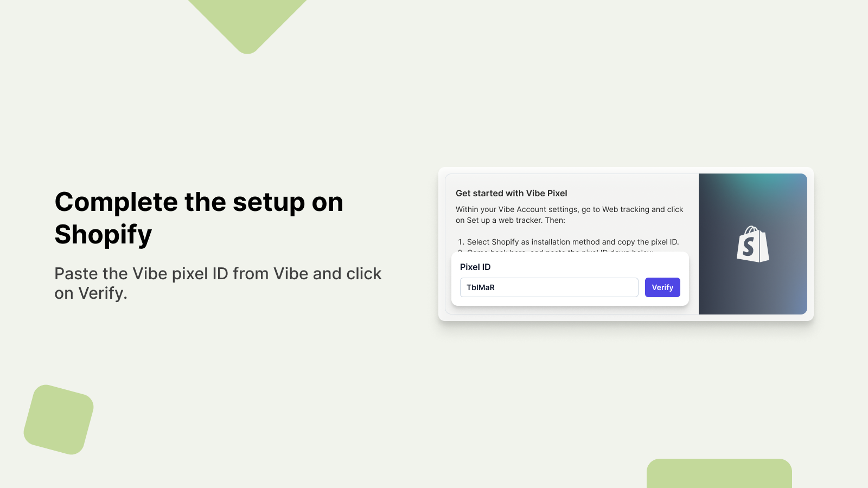Focus the Pixel ID input field
868x488 pixels.
pyautogui.click(x=549, y=287)
